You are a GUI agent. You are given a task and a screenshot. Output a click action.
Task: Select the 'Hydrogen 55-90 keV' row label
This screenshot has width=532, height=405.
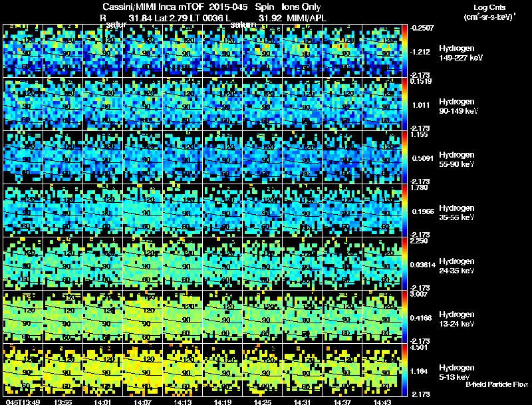[457, 160]
